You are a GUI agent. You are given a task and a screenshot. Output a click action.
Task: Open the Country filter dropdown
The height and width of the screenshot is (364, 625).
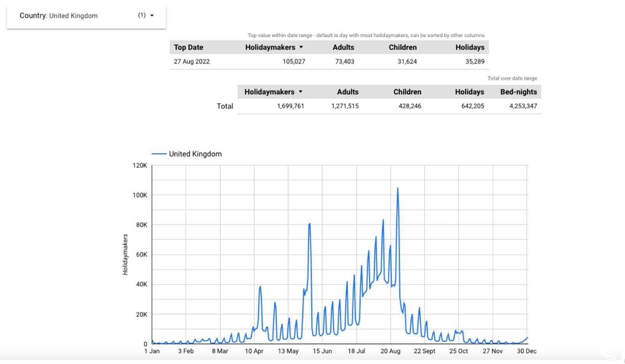click(87, 16)
